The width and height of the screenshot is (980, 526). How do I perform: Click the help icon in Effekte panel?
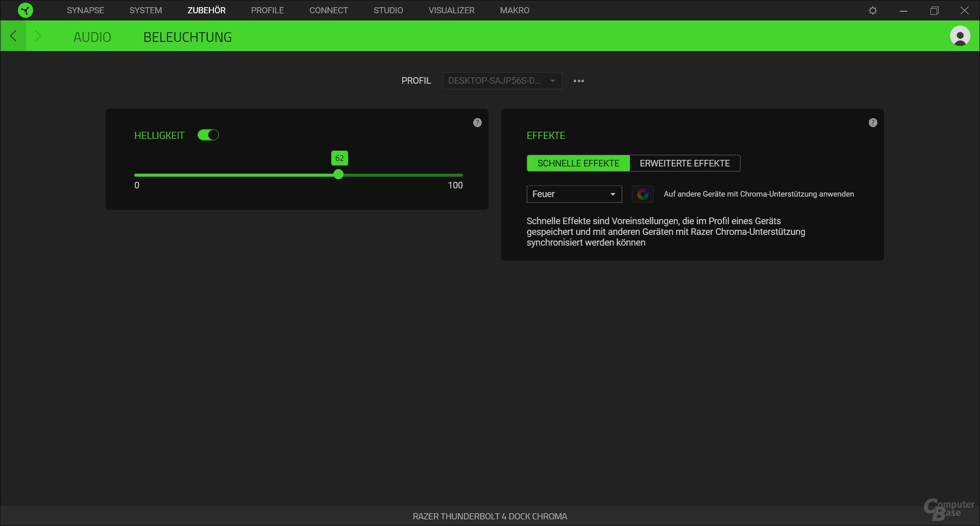tap(873, 123)
